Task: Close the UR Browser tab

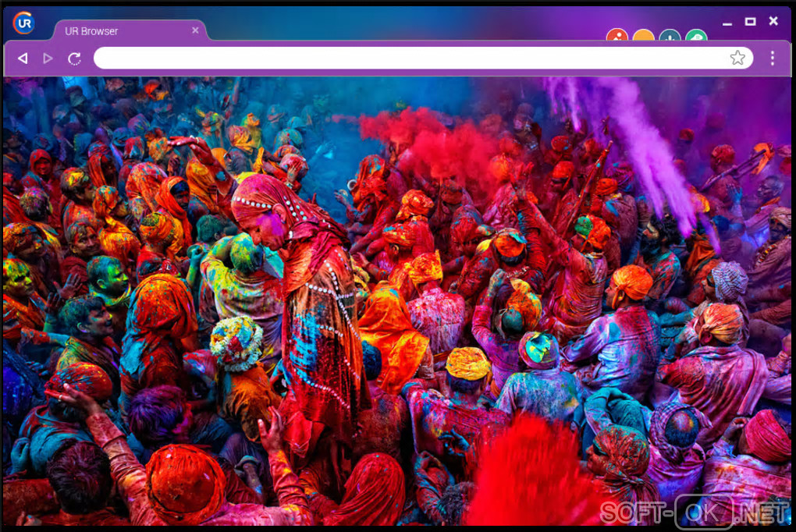Action: click(195, 30)
